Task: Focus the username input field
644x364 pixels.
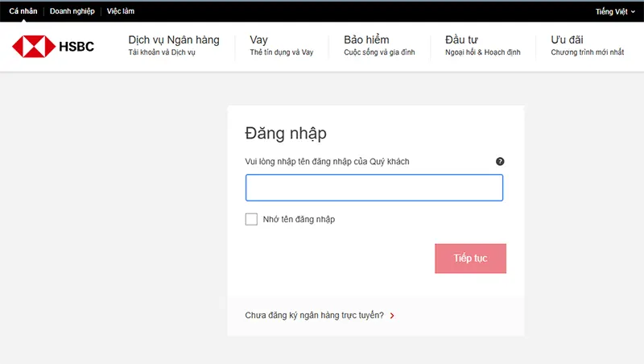Action: [x=374, y=188]
